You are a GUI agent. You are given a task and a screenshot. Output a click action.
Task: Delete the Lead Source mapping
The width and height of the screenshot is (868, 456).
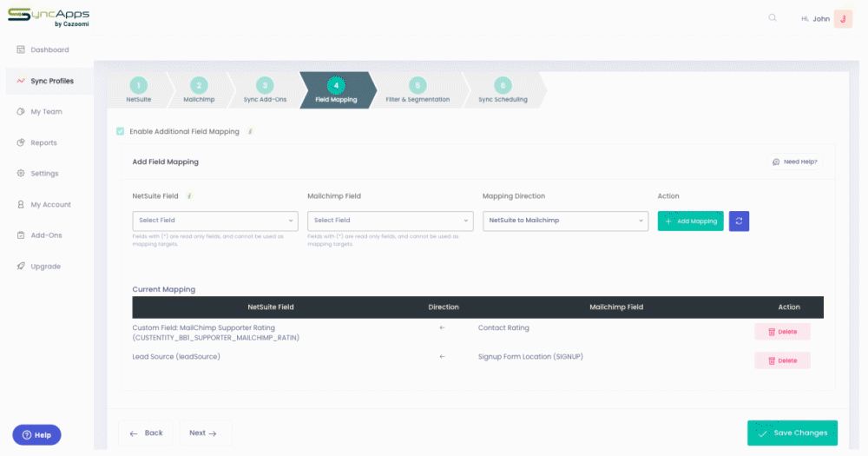[x=782, y=360]
